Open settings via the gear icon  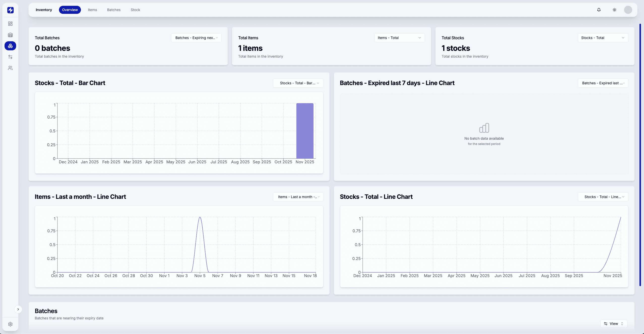(10, 324)
